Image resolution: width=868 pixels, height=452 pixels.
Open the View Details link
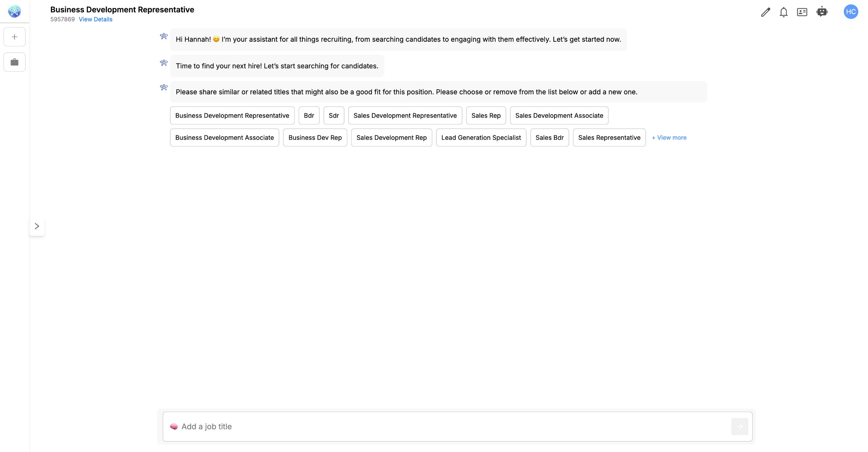pos(95,19)
